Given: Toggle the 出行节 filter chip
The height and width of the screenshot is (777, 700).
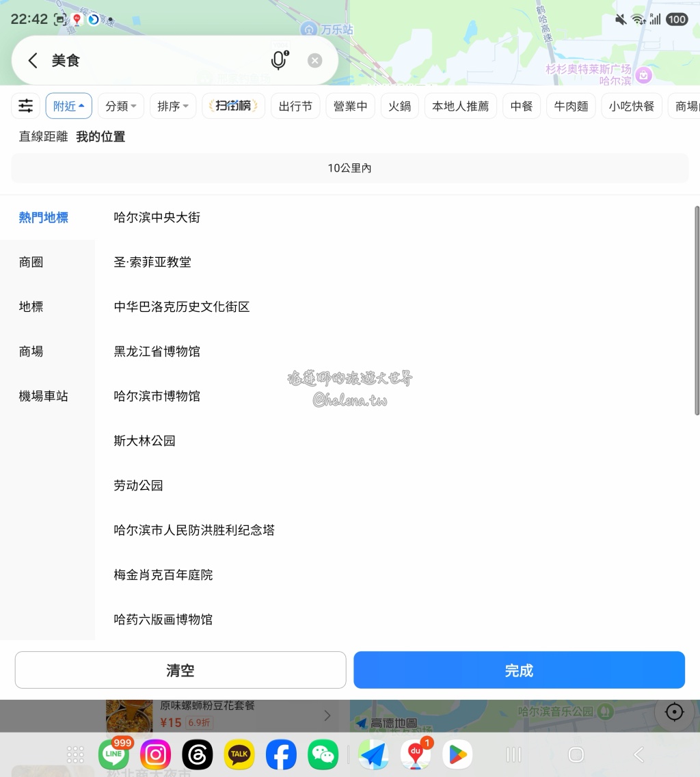Looking at the screenshot, I should pyautogui.click(x=295, y=106).
